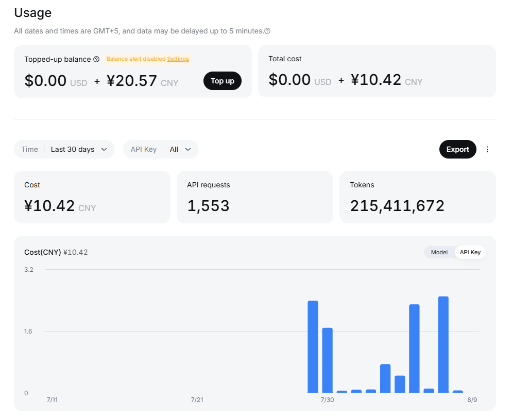Click the bar at the 7/30 date
This screenshot has width=512, height=420.
tap(327, 360)
